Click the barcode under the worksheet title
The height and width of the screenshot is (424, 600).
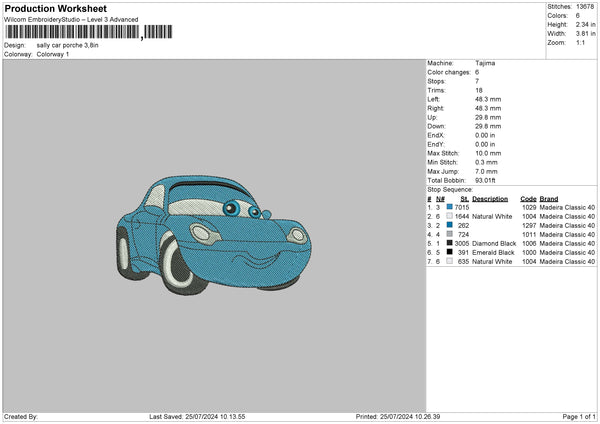(72, 32)
